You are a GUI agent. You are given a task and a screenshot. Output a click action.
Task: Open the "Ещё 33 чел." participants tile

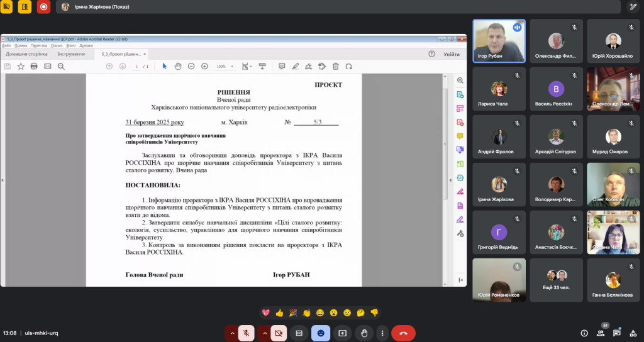point(556,280)
